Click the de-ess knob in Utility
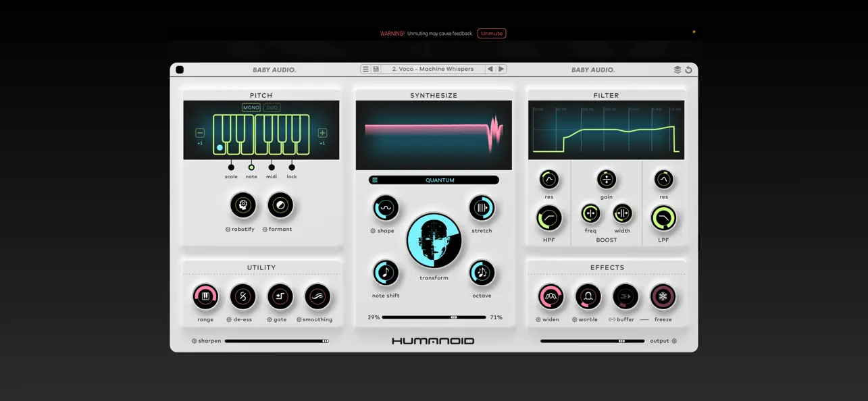This screenshot has width=868, height=401. point(242,296)
